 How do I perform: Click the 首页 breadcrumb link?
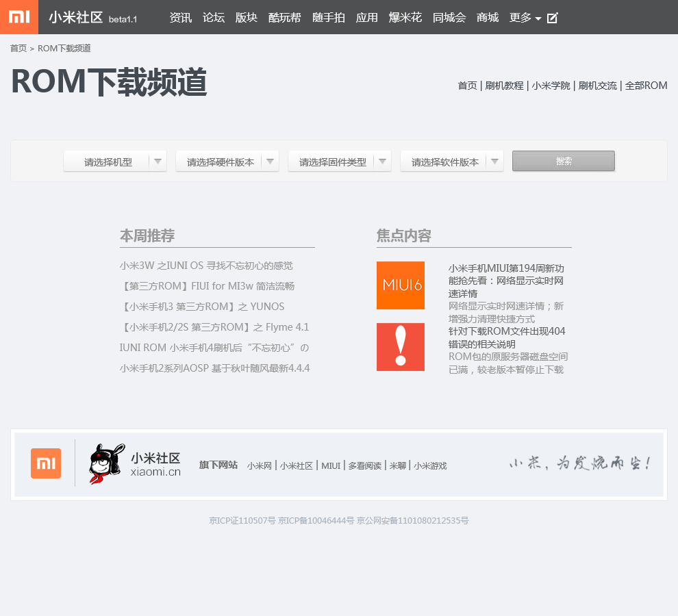point(18,49)
